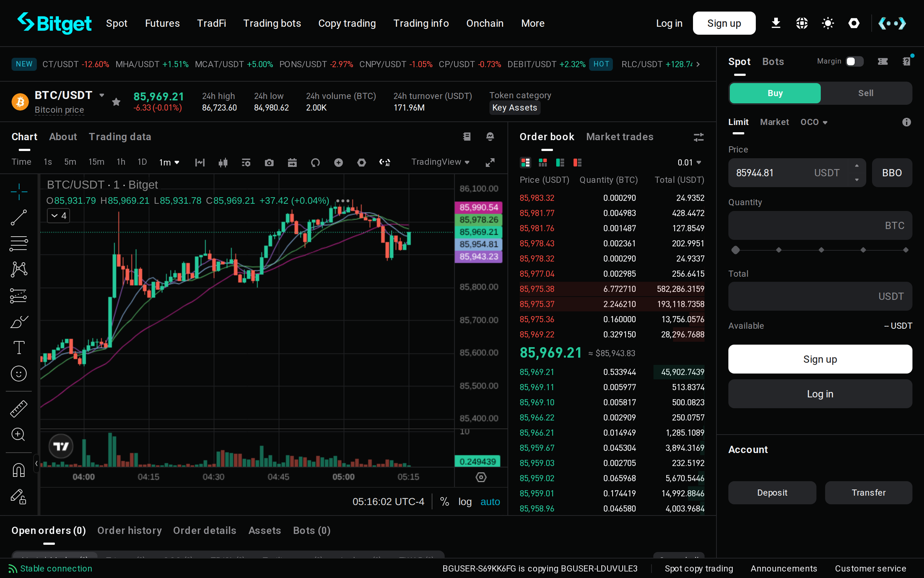This screenshot has width=924, height=578.
Task: Switch to the Market trades tab
Action: [619, 137]
